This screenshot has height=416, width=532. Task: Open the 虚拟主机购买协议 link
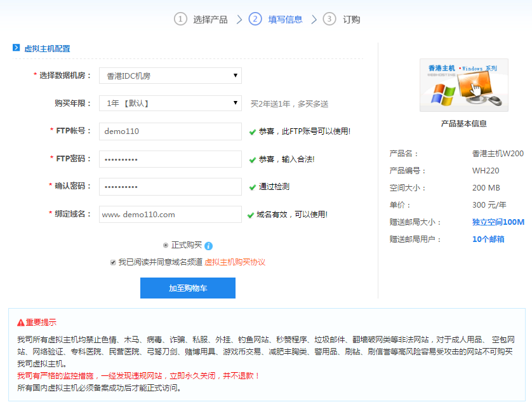click(236, 261)
